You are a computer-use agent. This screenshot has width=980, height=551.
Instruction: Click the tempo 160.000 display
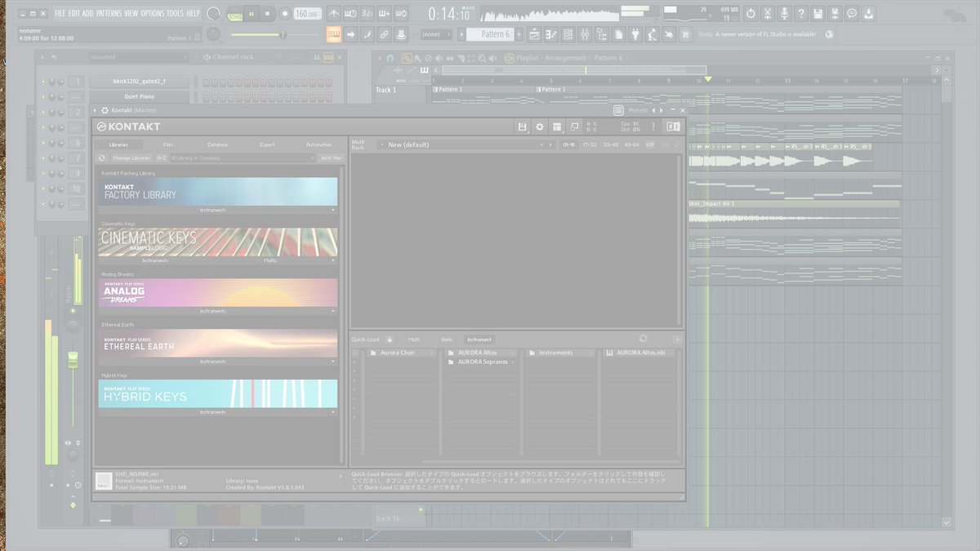[x=307, y=14]
